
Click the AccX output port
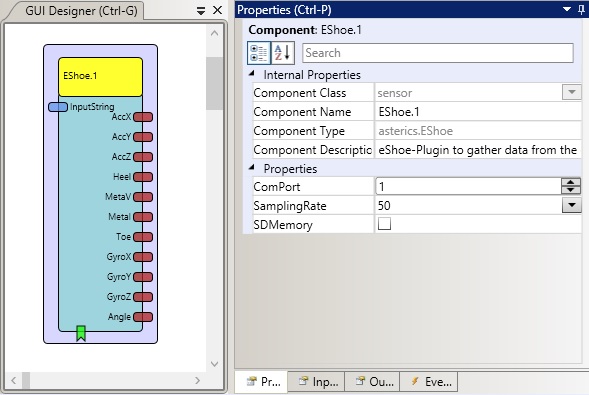[x=143, y=117]
